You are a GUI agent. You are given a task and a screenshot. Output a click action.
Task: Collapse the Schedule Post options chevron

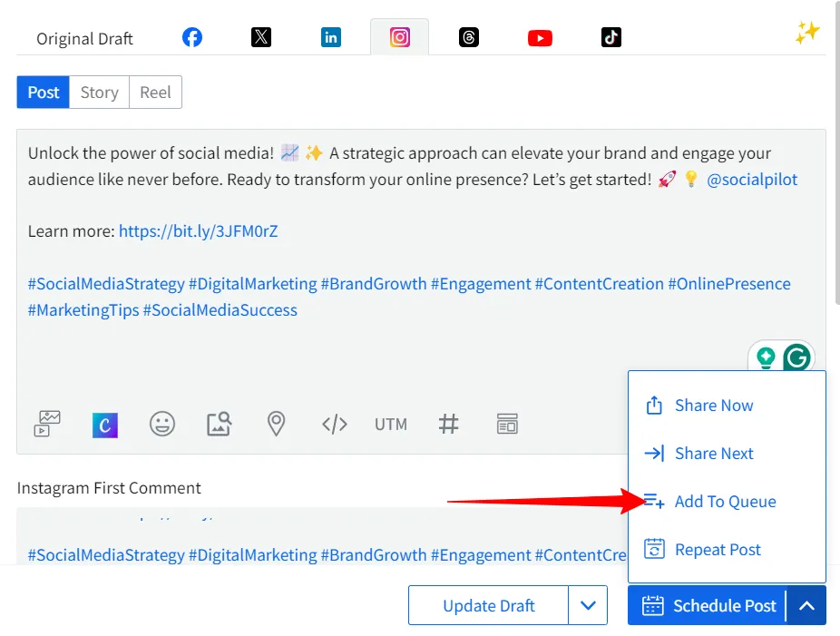point(806,605)
